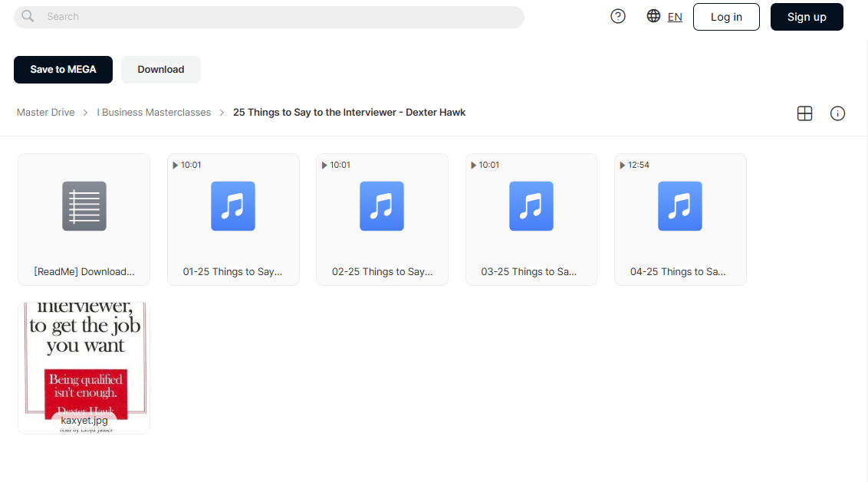Click Save to MEGA button
The image size is (868, 482).
point(63,70)
